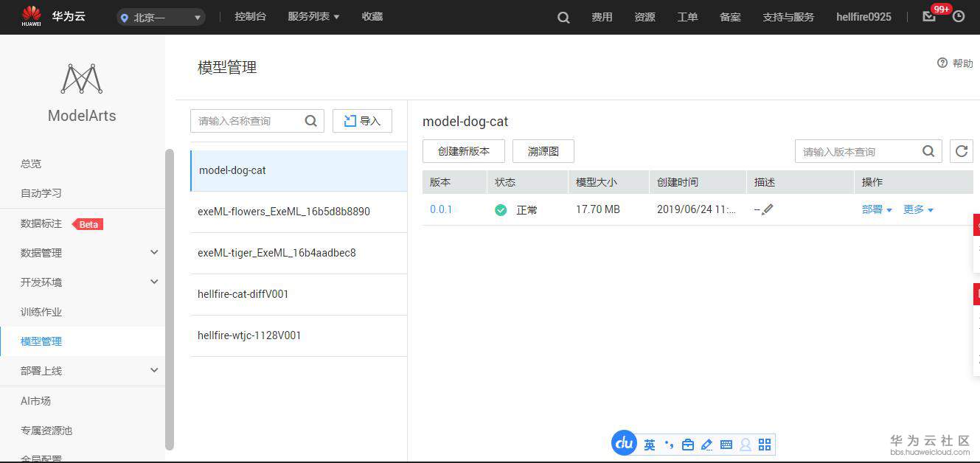This screenshot has height=463, width=980.
Task: Open the grid menu icon in input bar
Action: click(764, 445)
